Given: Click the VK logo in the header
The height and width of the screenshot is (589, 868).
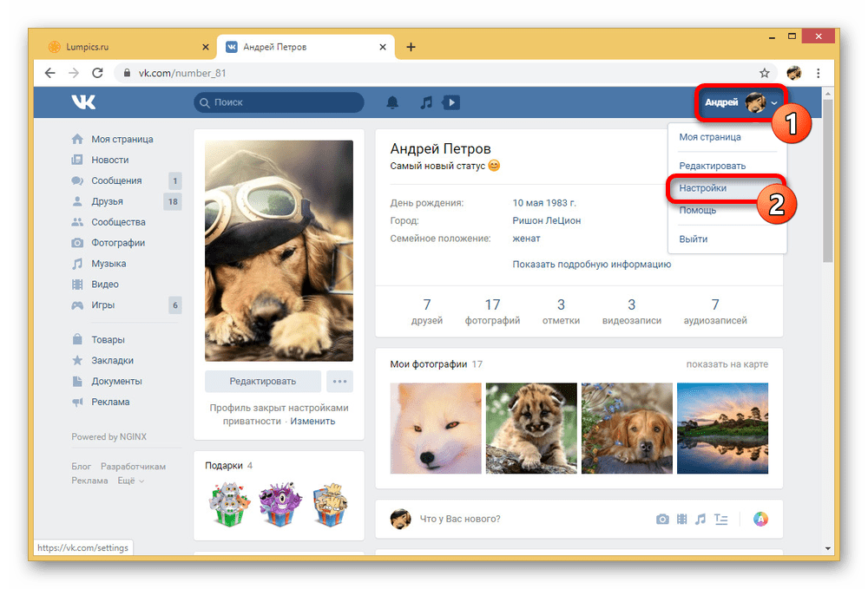Looking at the screenshot, I should tap(83, 102).
